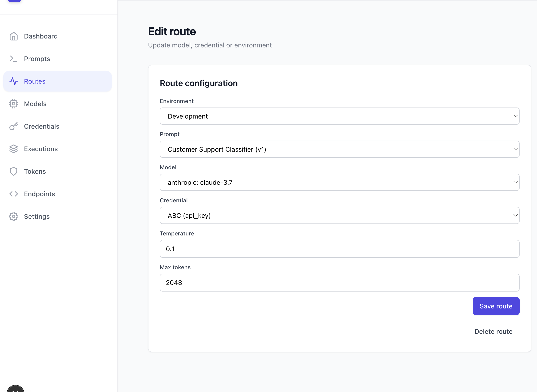Open the user avatar at bottom left

[16, 389]
